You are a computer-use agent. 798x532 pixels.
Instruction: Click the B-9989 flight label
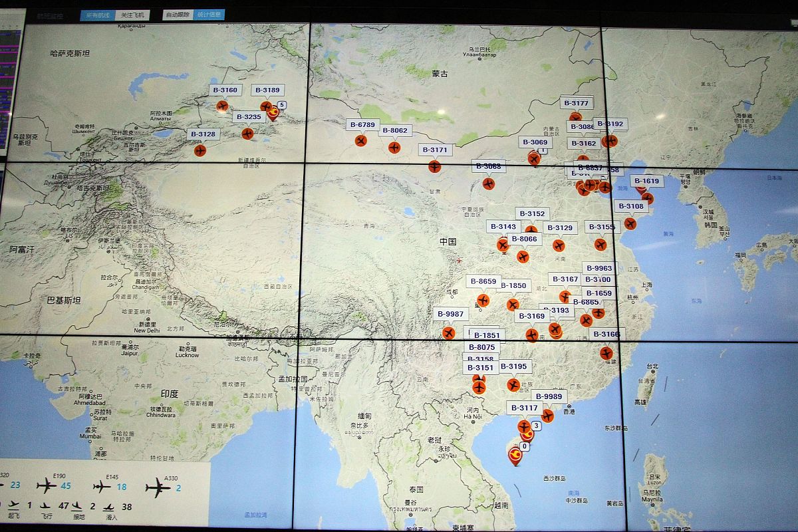[549, 396]
